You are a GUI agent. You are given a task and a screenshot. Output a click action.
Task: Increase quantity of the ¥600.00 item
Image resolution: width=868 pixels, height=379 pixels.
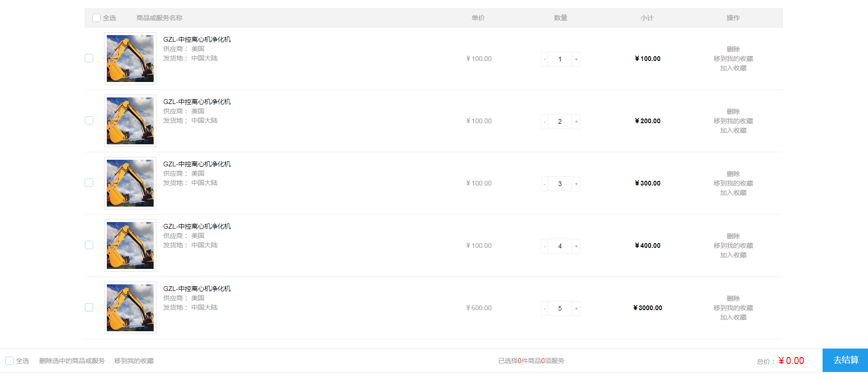(576, 308)
